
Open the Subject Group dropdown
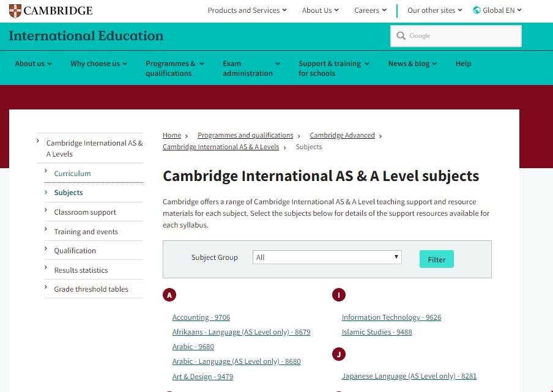pos(327,257)
